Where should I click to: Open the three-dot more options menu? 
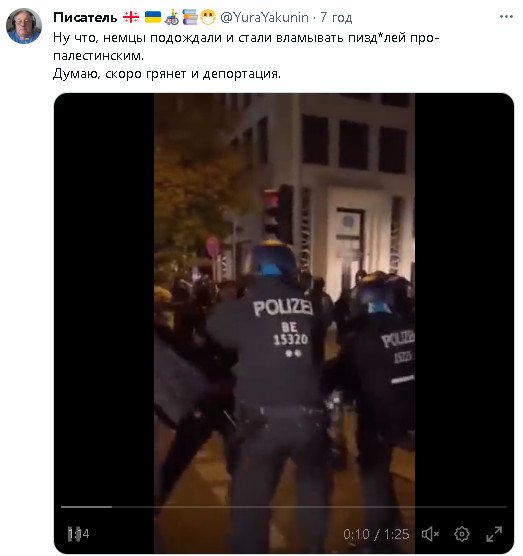point(506,17)
